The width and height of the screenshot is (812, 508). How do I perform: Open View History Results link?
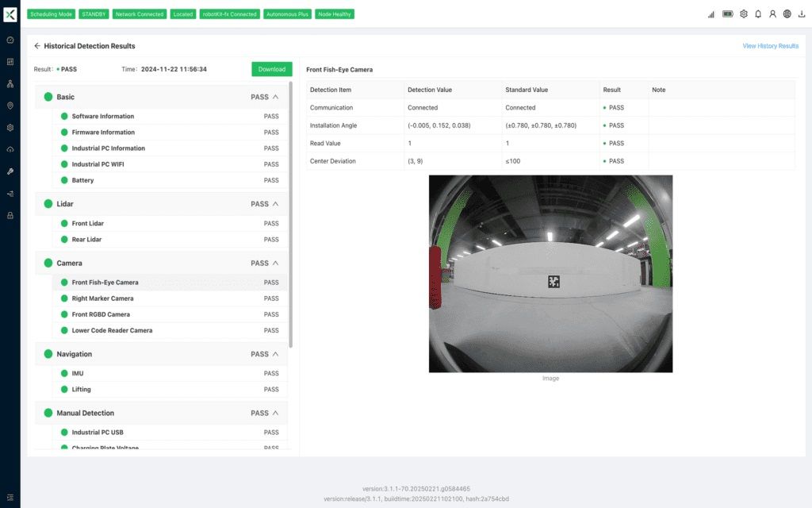point(770,46)
